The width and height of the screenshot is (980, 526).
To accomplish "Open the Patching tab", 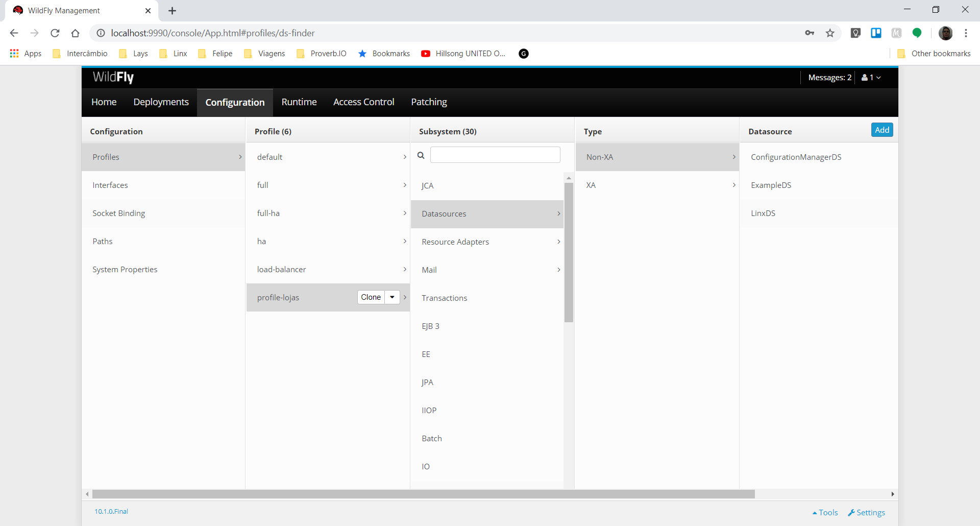I will [x=429, y=102].
